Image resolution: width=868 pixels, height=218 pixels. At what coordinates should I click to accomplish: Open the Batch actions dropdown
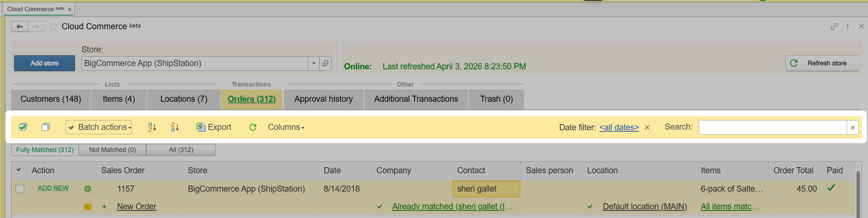[99, 127]
